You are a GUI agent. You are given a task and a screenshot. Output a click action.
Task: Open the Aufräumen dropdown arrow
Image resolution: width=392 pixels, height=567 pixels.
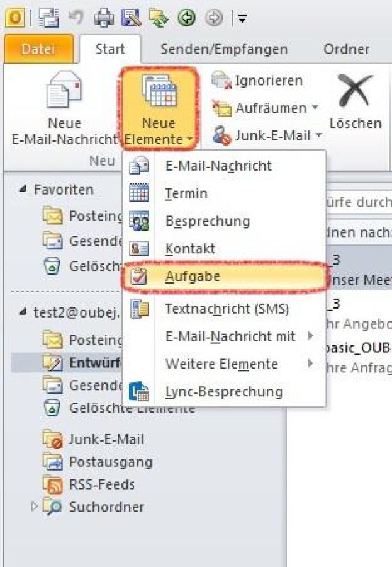[315, 107]
